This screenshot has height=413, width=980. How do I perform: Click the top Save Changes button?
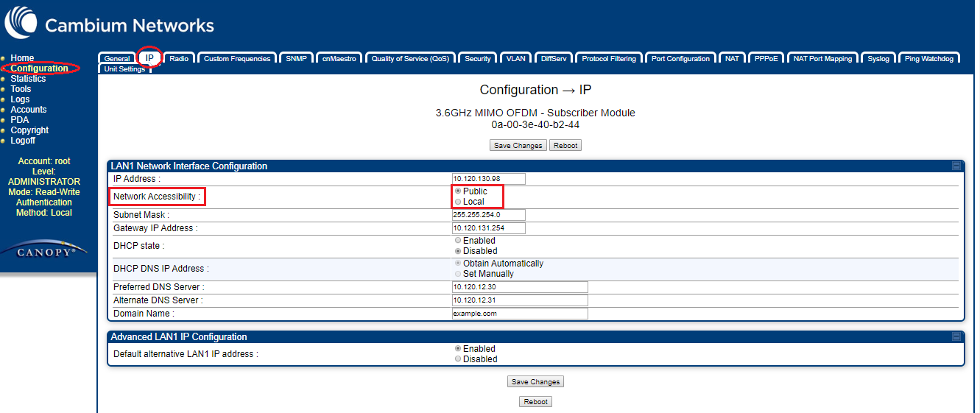pos(518,146)
